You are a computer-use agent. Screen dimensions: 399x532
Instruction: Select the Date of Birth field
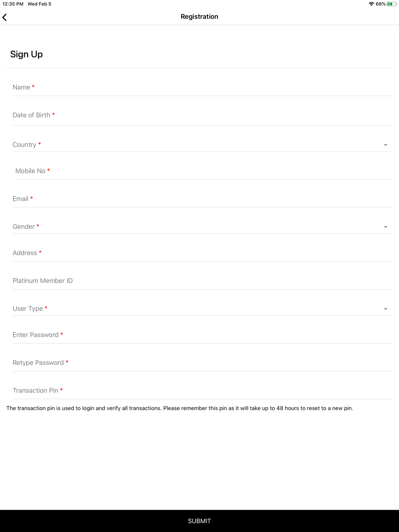(202, 115)
